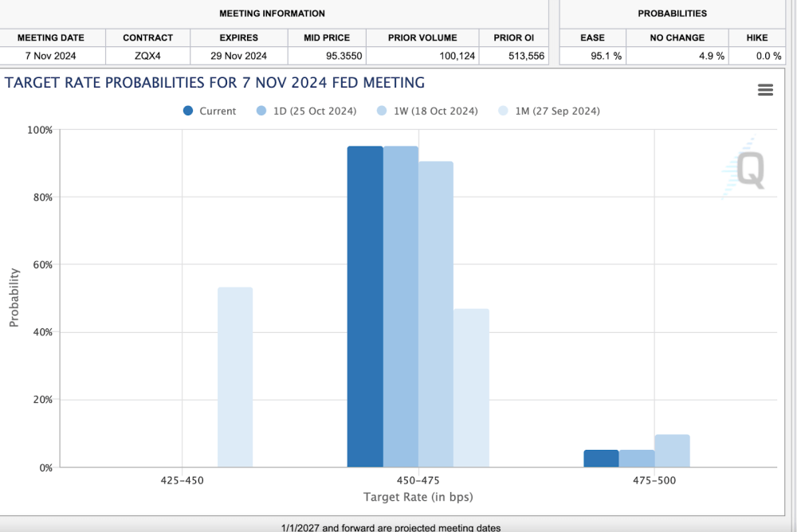Click the PRIOR VOLUME column header
797x532 pixels.
point(422,37)
